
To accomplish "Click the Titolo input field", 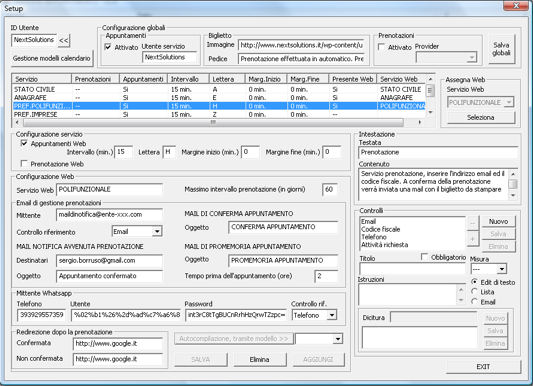I will click(x=412, y=269).
